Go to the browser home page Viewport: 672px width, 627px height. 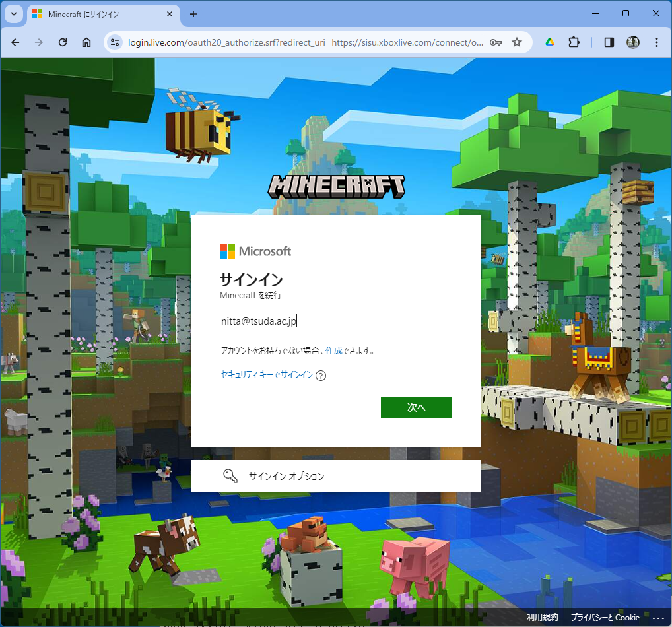pyautogui.click(x=86, y=42)
